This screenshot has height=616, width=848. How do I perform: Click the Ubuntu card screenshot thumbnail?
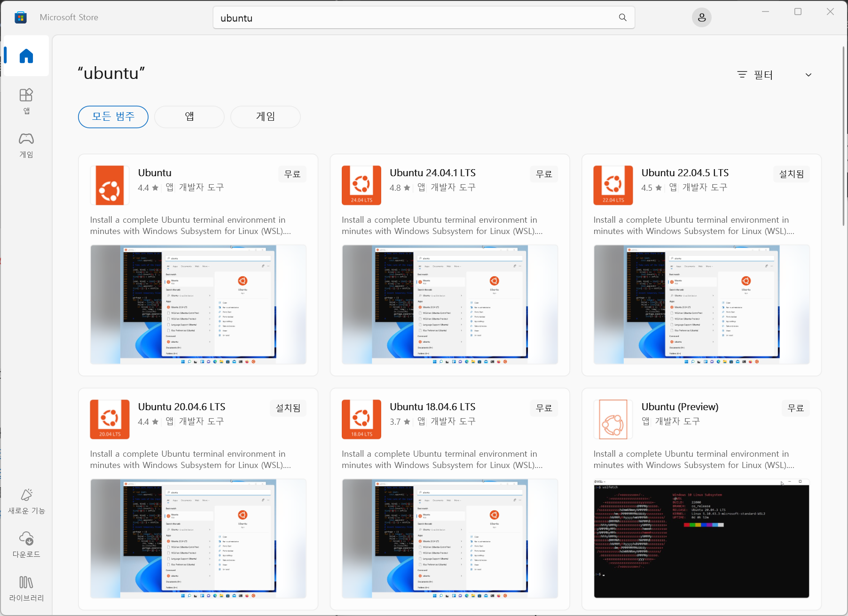point(198,304)
